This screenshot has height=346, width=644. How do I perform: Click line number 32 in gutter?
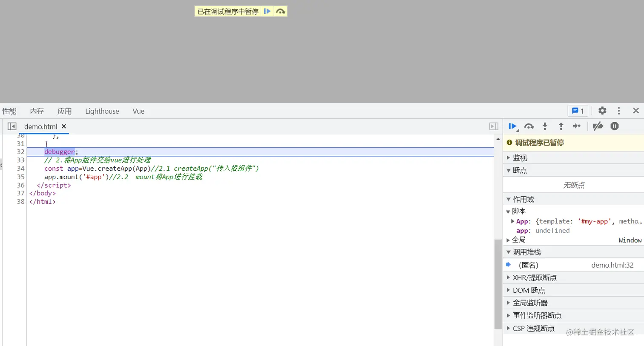(21, 152)
